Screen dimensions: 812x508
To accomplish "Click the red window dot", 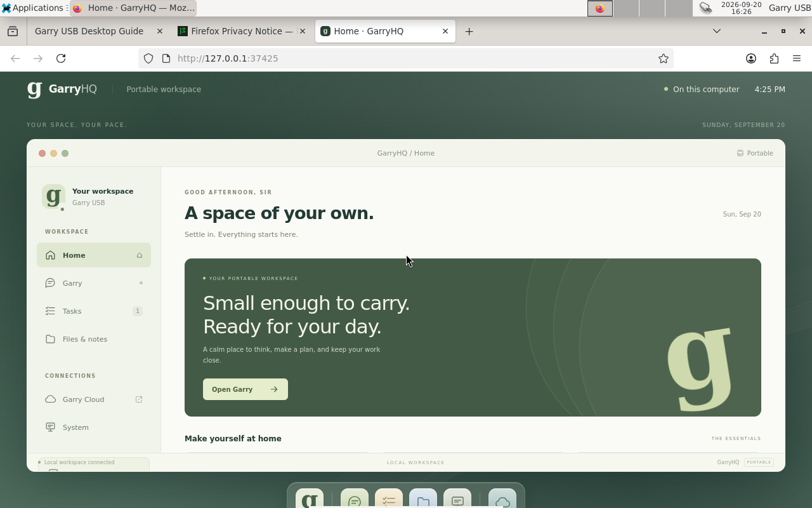I will tap(42, 153).
